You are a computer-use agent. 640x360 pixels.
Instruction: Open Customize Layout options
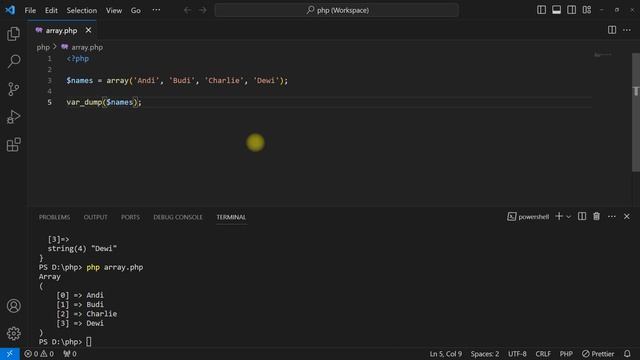click(x=587, y=10)
